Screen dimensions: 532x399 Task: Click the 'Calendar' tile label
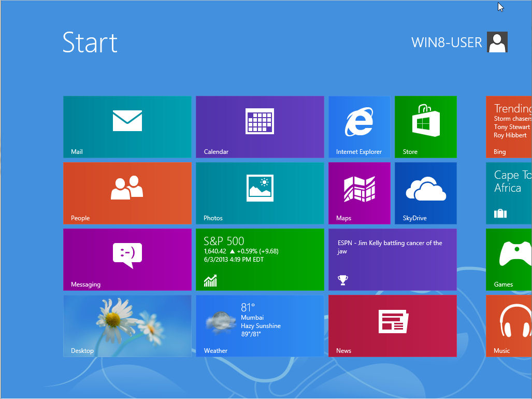(x=216, y=152)
